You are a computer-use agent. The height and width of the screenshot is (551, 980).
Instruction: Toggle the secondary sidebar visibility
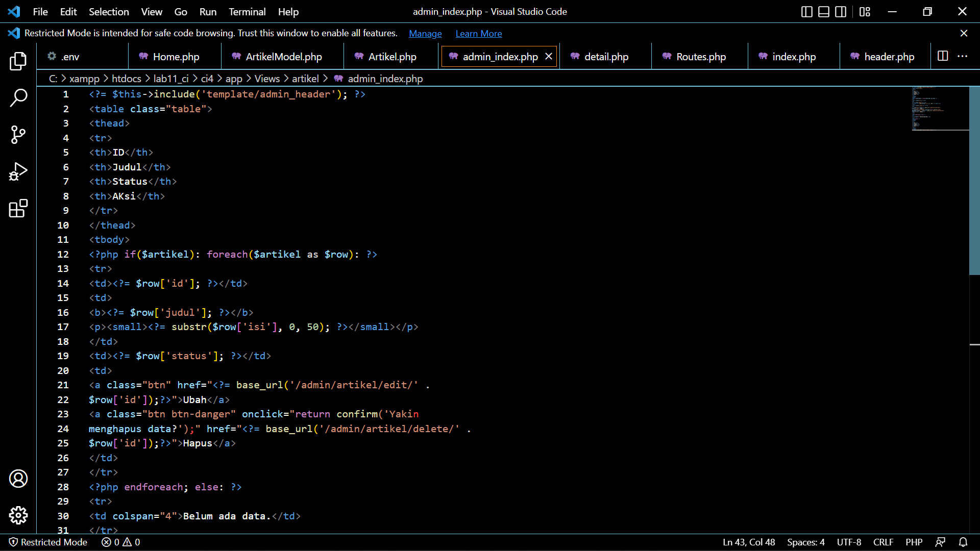click(x=840, y=11)
